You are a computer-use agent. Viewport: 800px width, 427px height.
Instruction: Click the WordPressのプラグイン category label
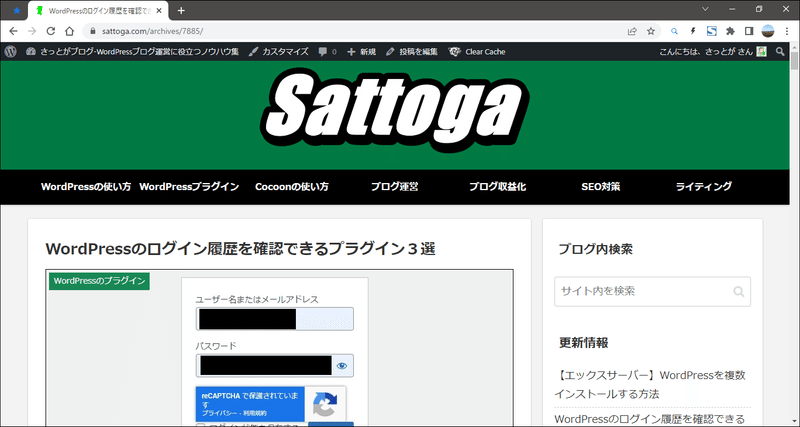tap(99, 281)
